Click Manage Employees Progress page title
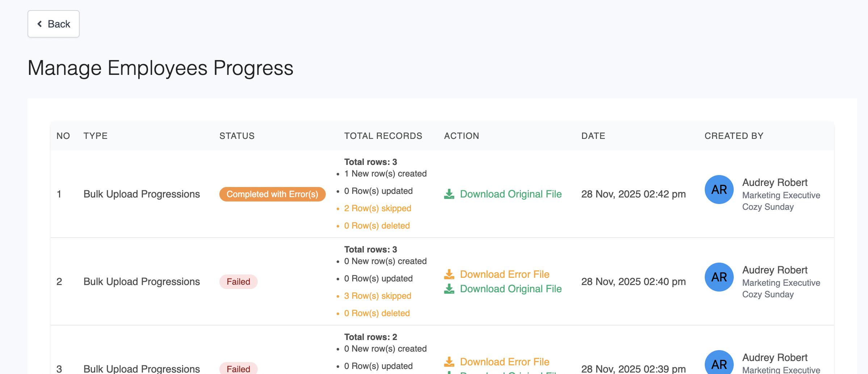Viewport: 868px width, 374px height. (161, 68)
